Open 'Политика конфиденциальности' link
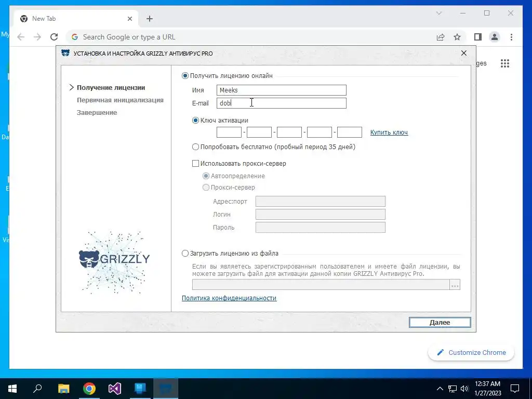 click(x=229, y=298)
